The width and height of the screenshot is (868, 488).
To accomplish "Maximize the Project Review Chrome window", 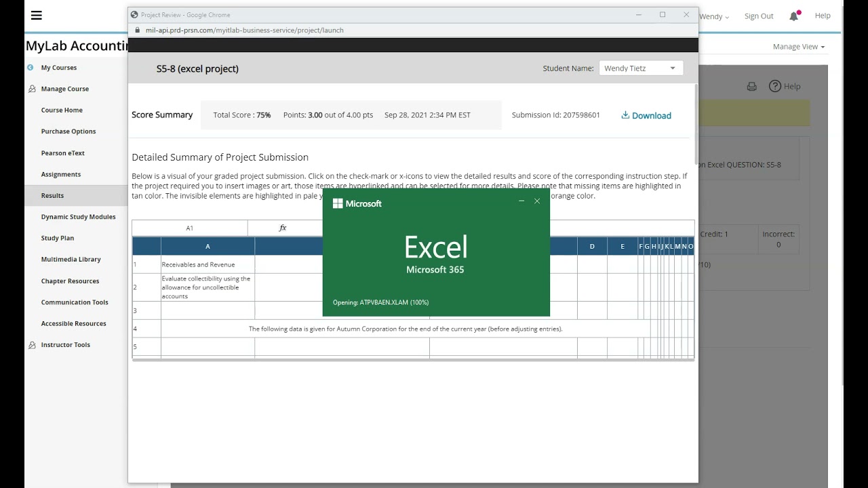I will pyautogui.click(x=663, y=15).
